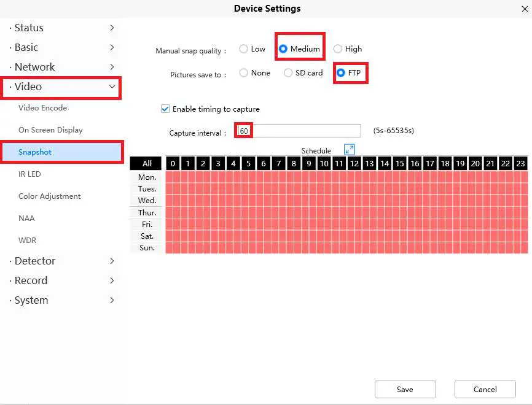Expand the Network settings section
The height and width of the screenshot is (405, 532).
(x=112, y=67)
